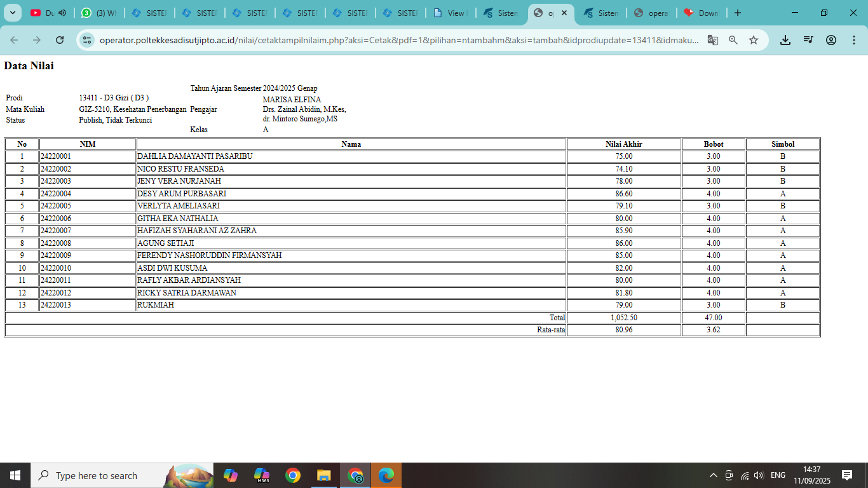Open the Meet Now tray icon
This screenshot has height=488, width=868.
(729, 475)
